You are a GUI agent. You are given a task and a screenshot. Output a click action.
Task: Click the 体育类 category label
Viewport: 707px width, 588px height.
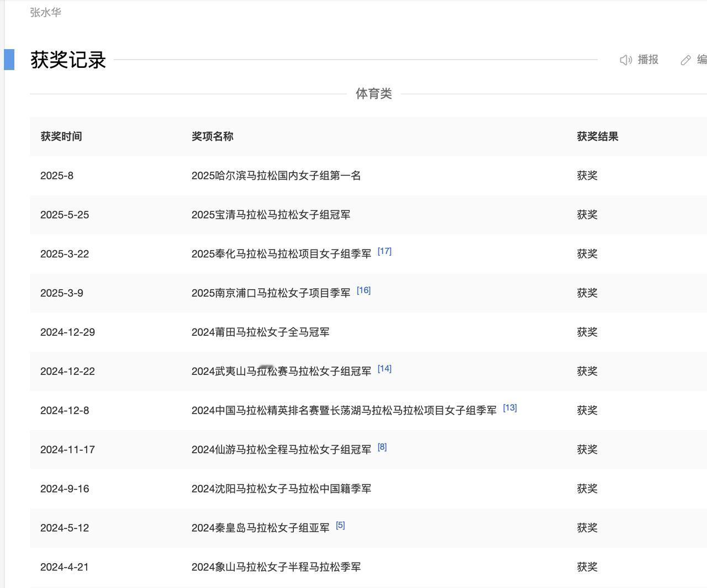373,94
